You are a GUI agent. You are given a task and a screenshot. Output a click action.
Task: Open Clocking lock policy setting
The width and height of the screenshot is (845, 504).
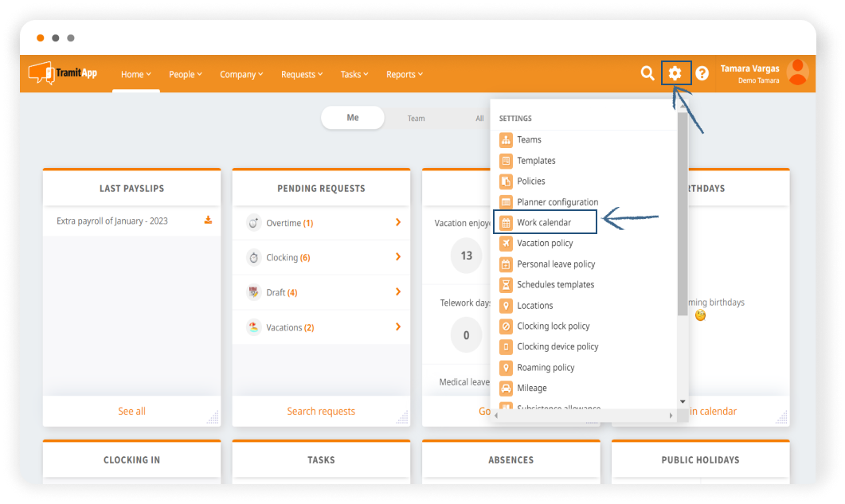553,326
